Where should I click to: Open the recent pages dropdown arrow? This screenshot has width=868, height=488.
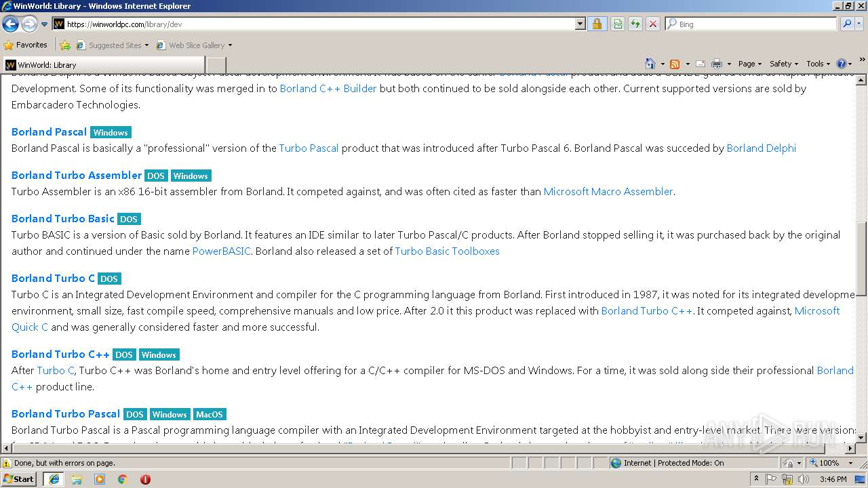click(44, 24)
